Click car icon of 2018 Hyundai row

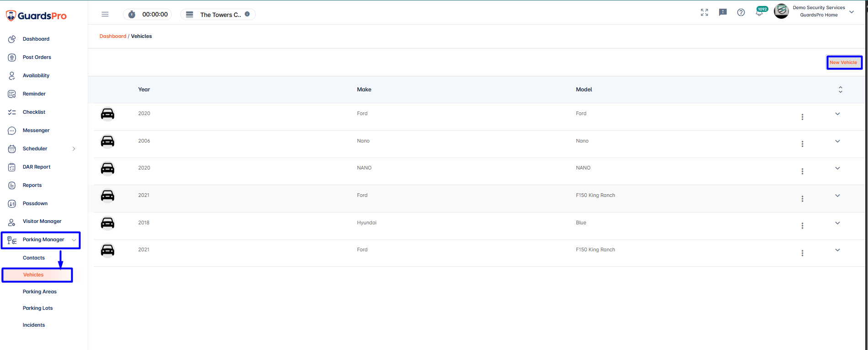click(x=107, y=223)
